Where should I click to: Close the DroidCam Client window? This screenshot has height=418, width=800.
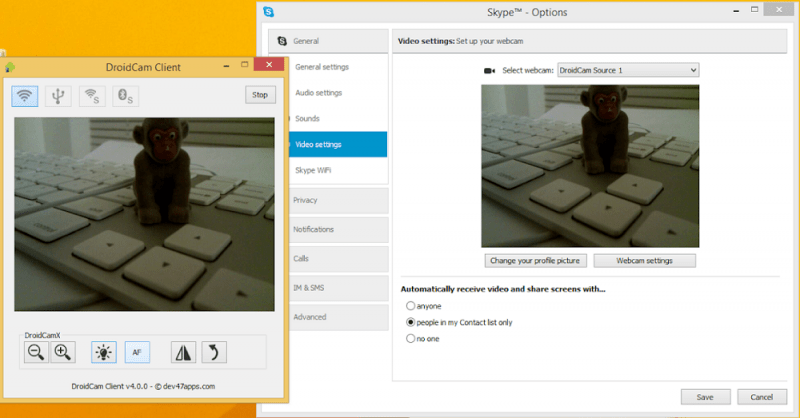pyautogui.click(x=269, y=64)
